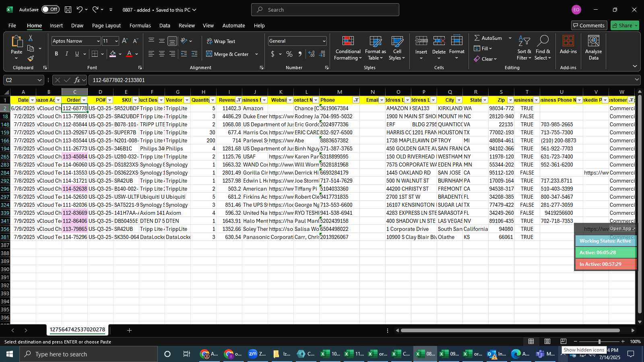The image size is (644, 362).
Task: Open the Name Box dropdown arrow
Action: tap(39, 80)
